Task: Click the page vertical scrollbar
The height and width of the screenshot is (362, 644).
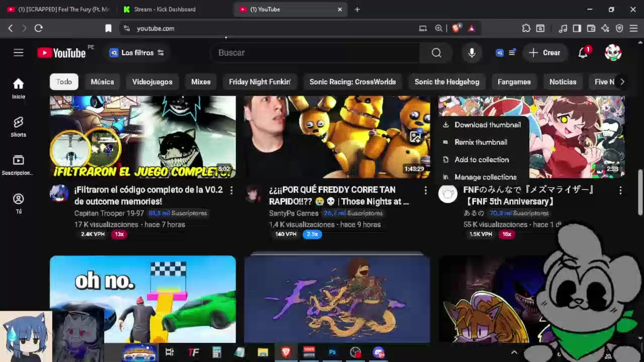Action: click(x=640, y=194)
